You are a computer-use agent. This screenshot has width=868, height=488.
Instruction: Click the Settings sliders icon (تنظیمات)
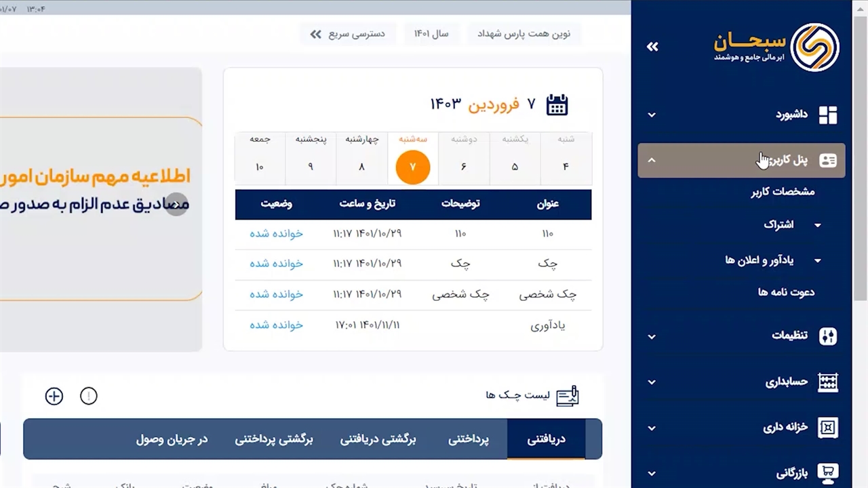pyautogui.click(x=827, y=336)
